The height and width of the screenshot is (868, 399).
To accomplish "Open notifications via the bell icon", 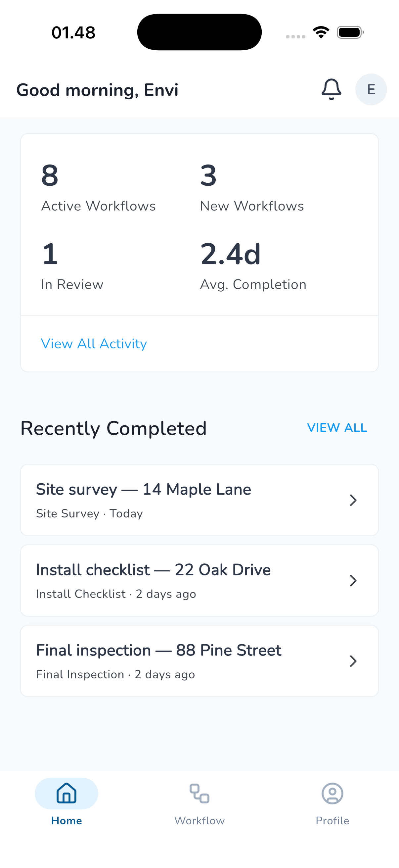I will pos(331,89).
